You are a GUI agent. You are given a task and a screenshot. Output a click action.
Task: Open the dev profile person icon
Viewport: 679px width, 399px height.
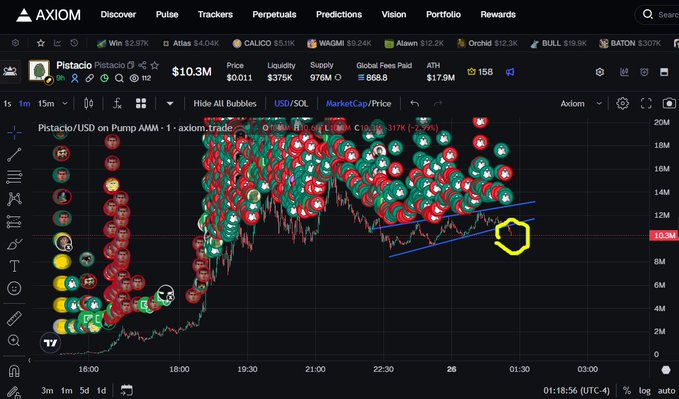(x=75, y=78)
